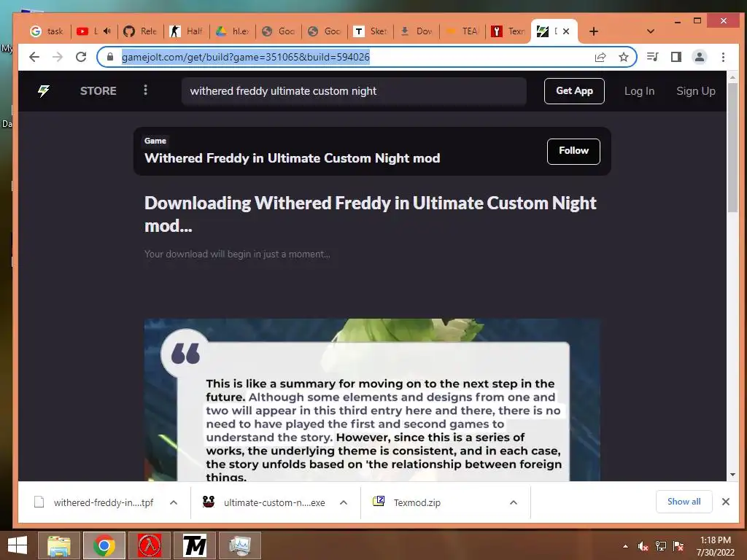This screenshot has height=560, width=747.
Task: Click the Log In link
Action: click(639, 91)
